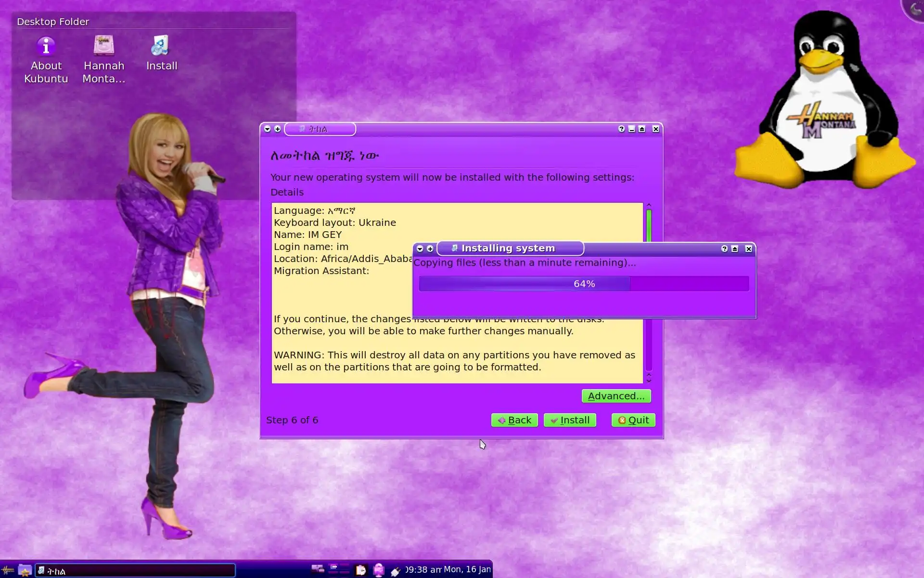
Task: Click the clock showing Mon, 16 Jan
Action: click(x=448, y=570)
